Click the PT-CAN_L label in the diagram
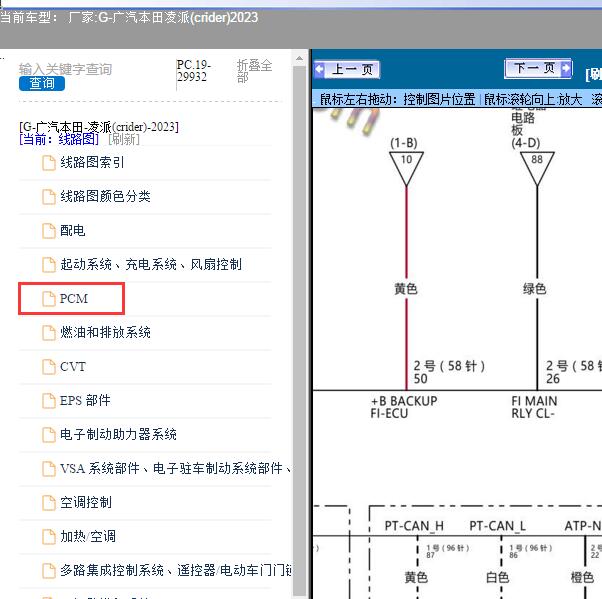The image size is (602, 599). pos(498,526)
